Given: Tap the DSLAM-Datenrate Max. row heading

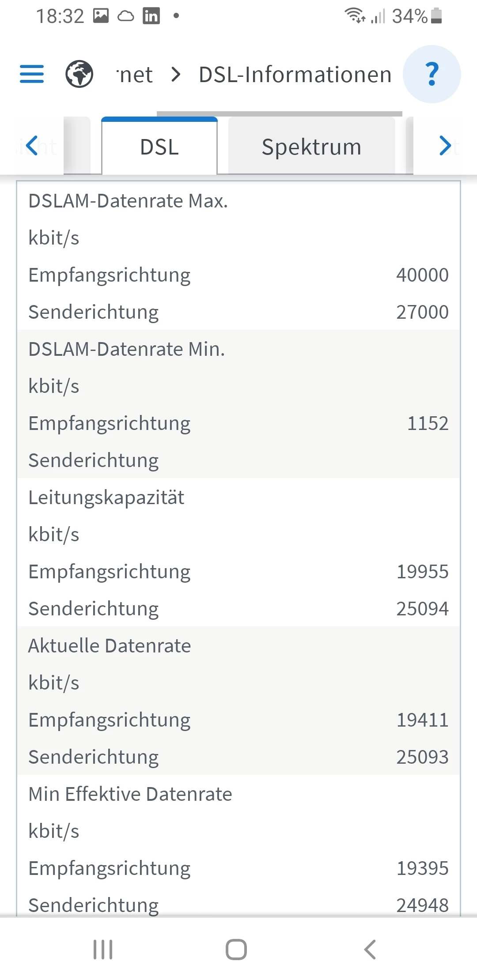Looking at the screenshot, I should (128, 201).
